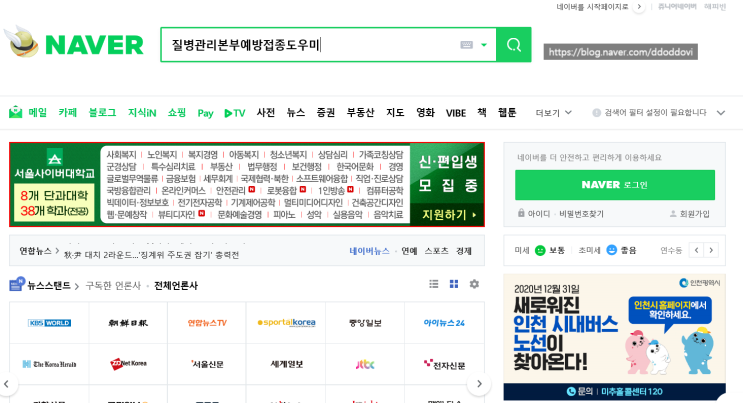Open 책 book link
This screenshot has width=743, height=403.
click(482, 112)
